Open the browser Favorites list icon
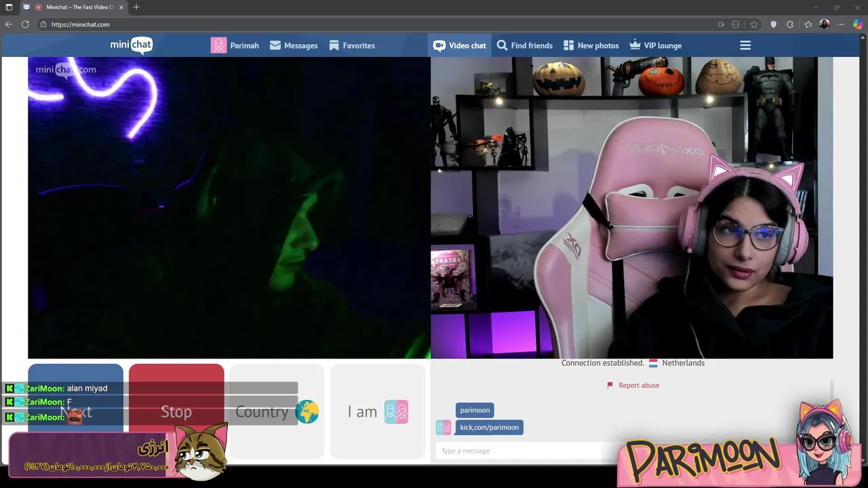 pyautogui.click(x=808, y=24)
